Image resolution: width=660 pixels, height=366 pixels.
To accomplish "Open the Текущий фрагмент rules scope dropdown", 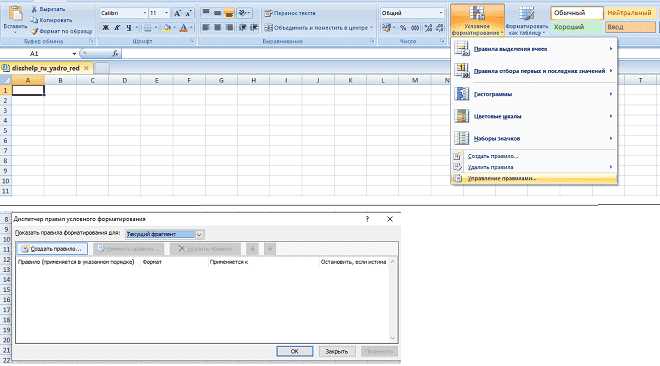I will 165,234.
